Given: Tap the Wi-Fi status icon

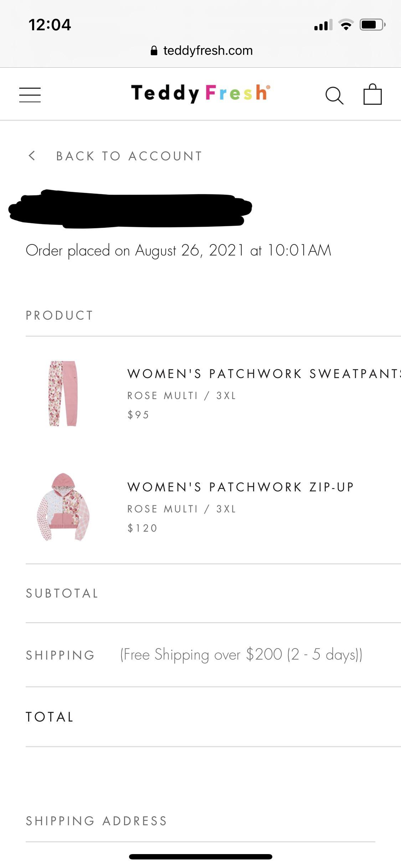Looking at the screenshot, I should [x=346, y=25].
